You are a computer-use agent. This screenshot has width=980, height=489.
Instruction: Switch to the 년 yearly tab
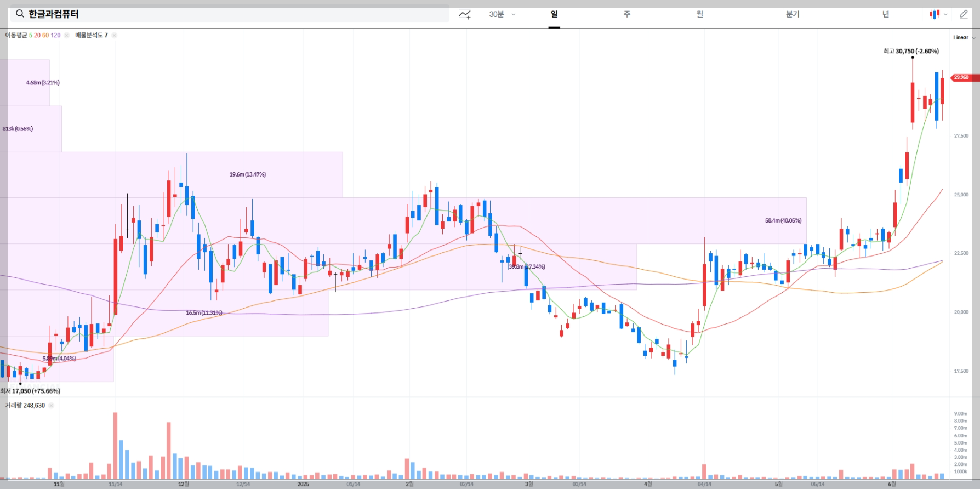click(x=886, y=14)
